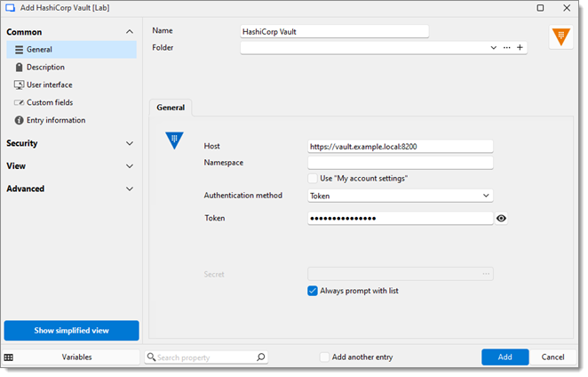Viewport: 588px width, 377px height.
Task: Select General in the Common section
Action: pyautogui.click(x=72, y=50)
